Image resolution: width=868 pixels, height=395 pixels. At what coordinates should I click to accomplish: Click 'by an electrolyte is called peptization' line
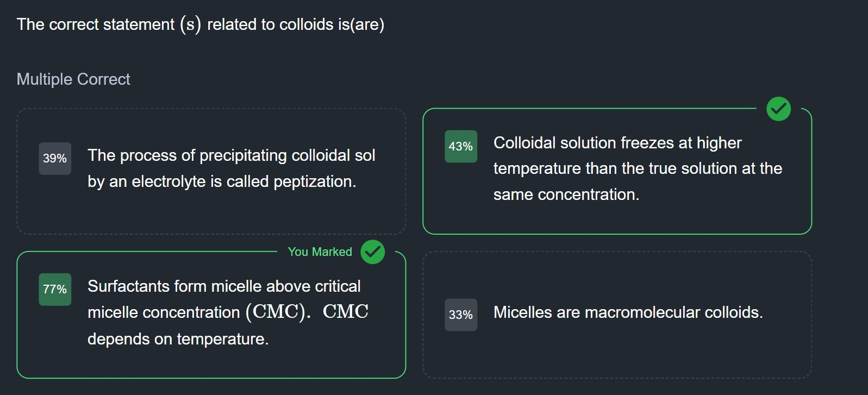point(222,181)
